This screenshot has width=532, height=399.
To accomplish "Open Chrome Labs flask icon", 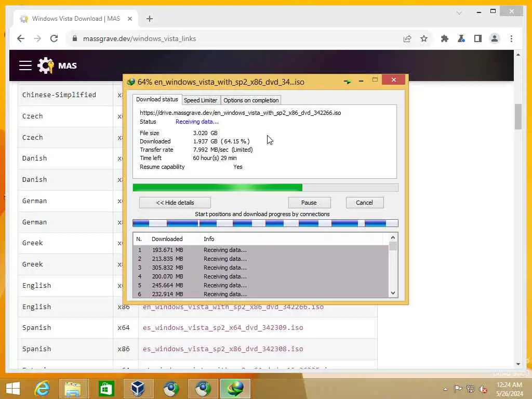I will (x=461, y=38).
